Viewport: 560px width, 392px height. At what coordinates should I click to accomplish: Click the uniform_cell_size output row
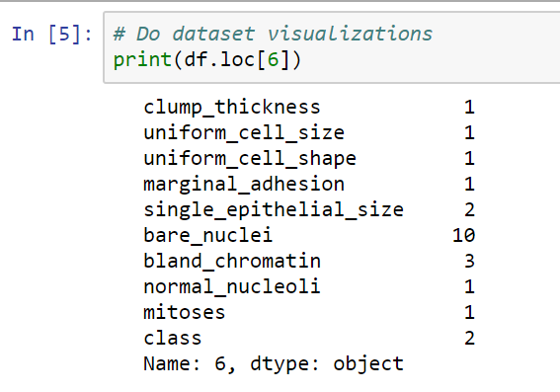coord(309,133)
